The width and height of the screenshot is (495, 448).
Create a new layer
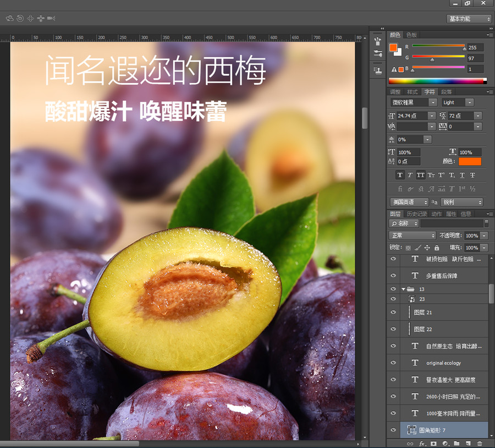pos(468,444)
